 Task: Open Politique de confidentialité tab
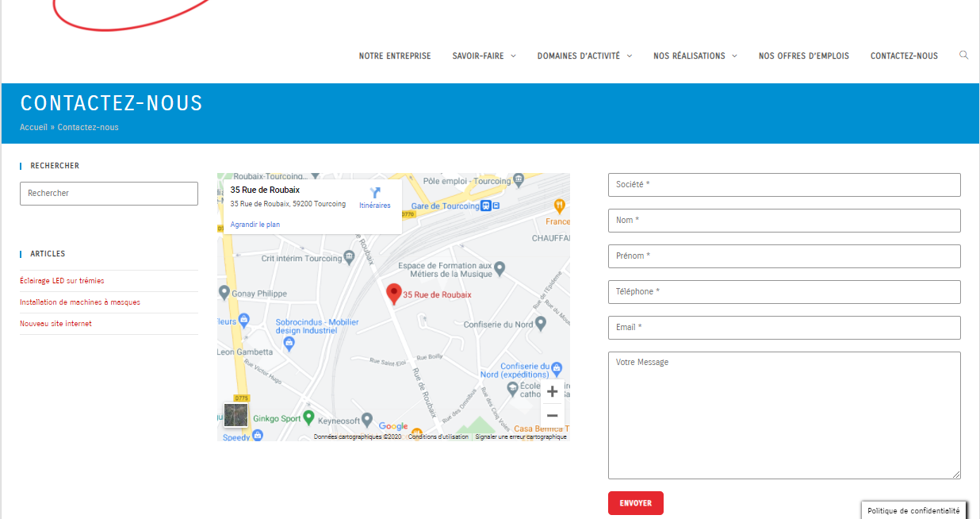pyautogui.click(x=913, y=511)
